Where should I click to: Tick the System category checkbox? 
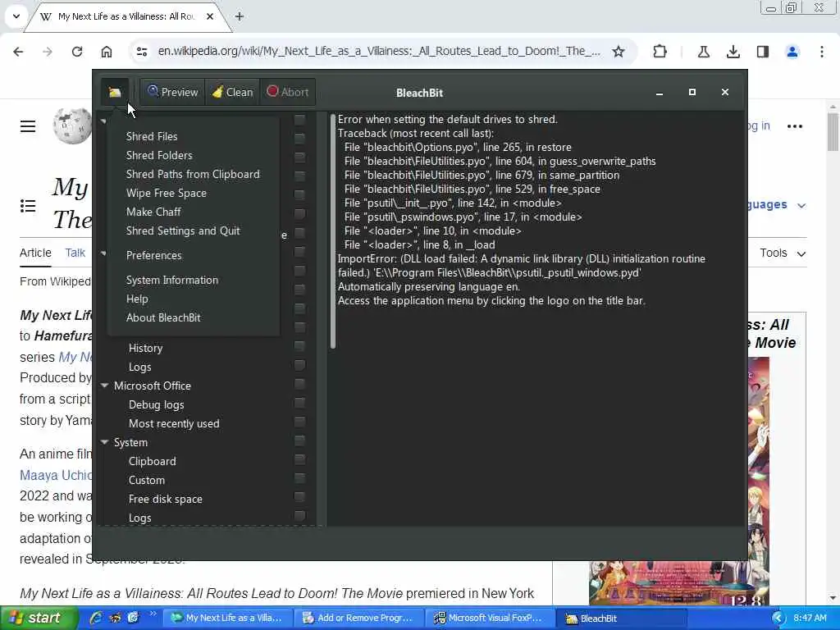tap(300, 441)
